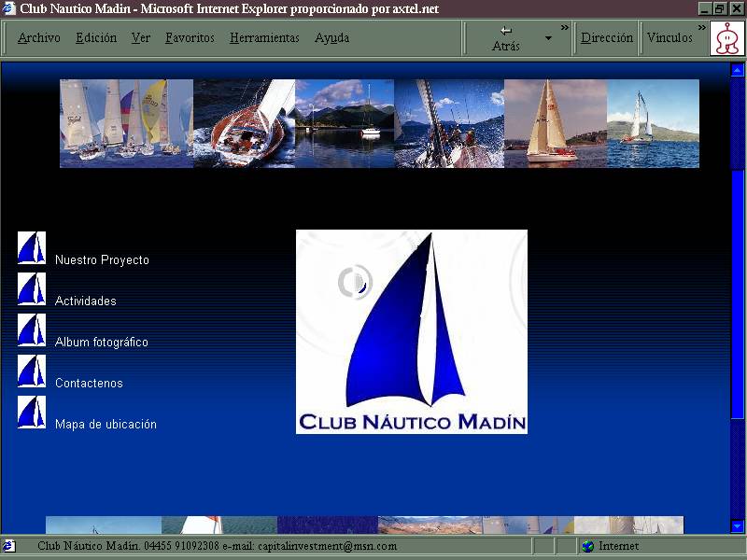The height and width of the screenshot is (560, 747).
Task: Open the Archivo menu
Action: (x=38, y=38)
